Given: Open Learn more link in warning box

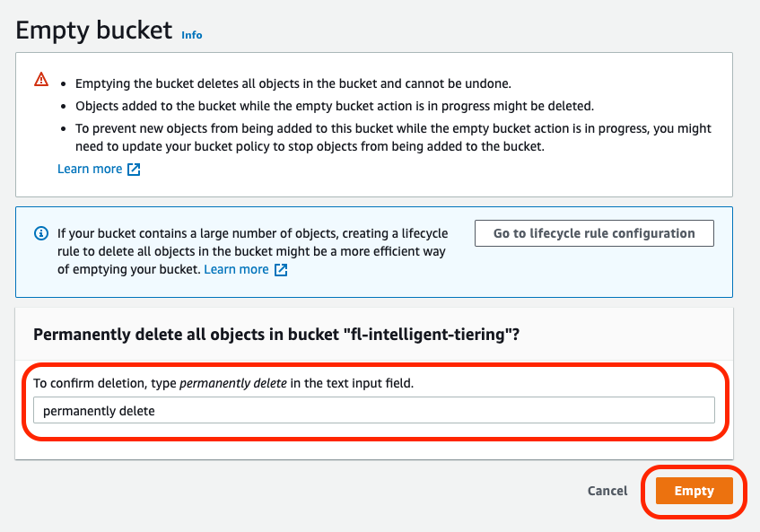Looking at the screenshot, I should 90,169.
